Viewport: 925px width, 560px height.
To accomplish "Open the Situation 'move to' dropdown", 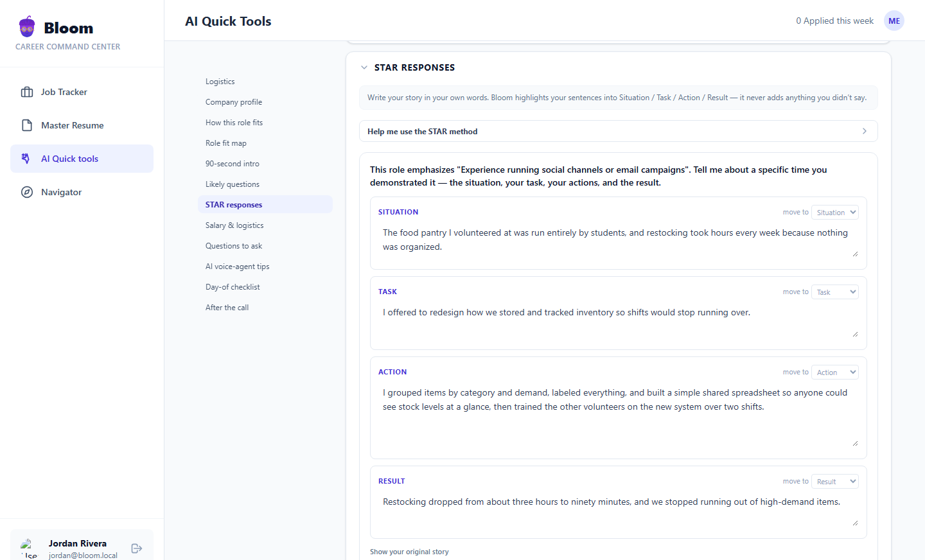I will pos(835,212).
